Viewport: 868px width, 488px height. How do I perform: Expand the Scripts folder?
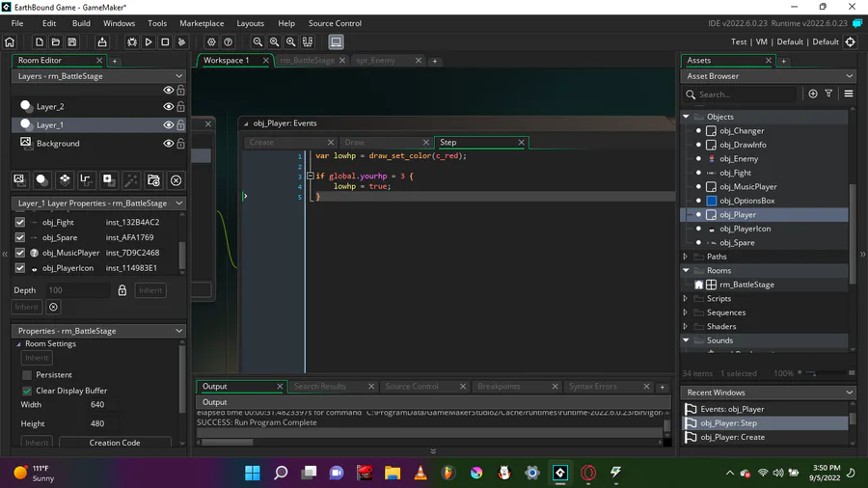point(686,299)
